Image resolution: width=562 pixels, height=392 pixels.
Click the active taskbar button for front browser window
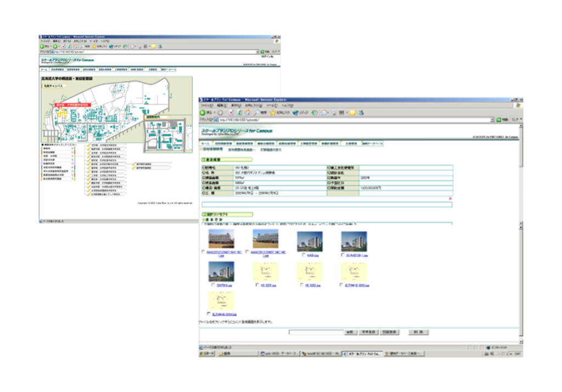[x=362, y=354]
